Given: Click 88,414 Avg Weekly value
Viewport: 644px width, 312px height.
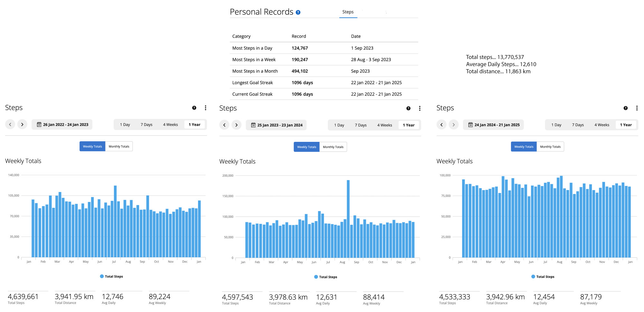Looking at the screenshot, I should (x=374, y=297).
